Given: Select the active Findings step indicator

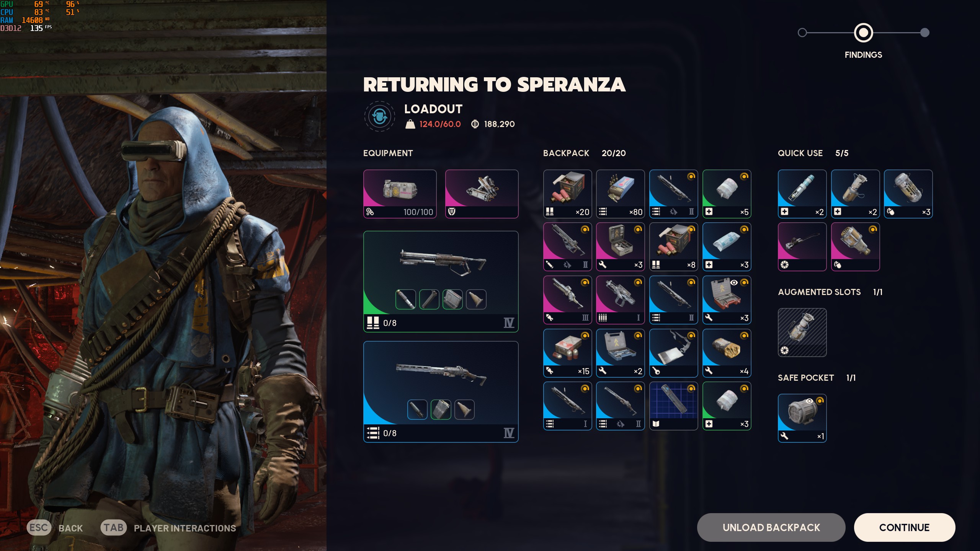Looking at the screenshot, I should click(x=863, y=33).
